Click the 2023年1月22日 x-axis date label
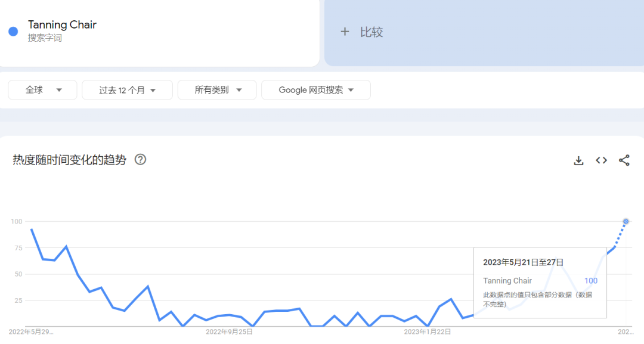644x344 pixels. 427,331
